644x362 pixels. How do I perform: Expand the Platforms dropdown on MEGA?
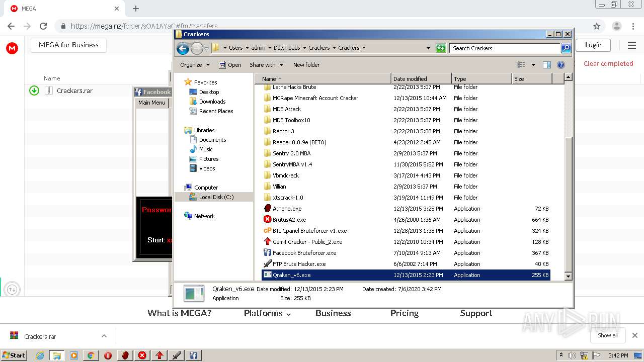click(267, 313)
